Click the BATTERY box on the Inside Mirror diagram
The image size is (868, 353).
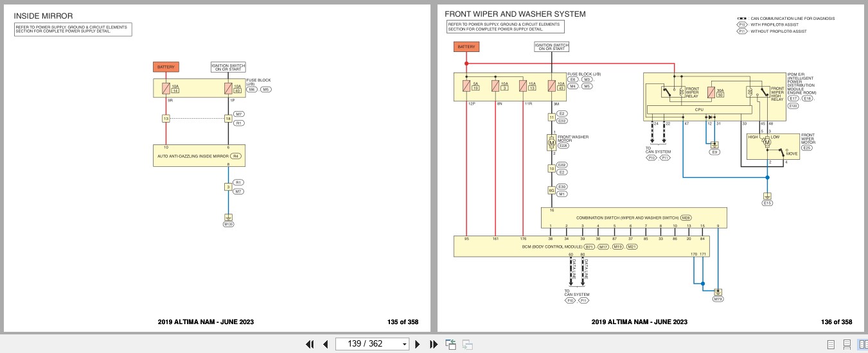(166, 67)
